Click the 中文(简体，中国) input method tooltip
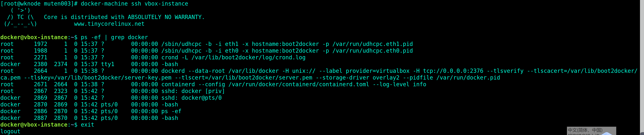Screen dimensions: 644x135 click(x=585, y=130)
